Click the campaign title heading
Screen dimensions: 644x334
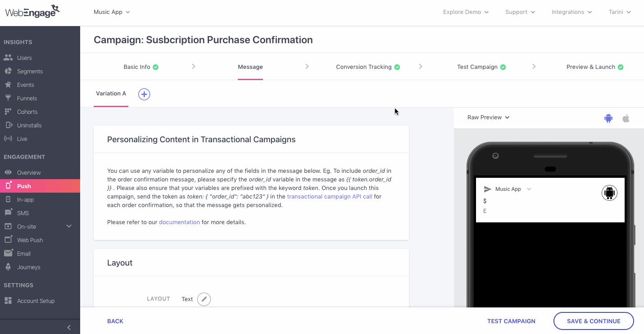203,40
